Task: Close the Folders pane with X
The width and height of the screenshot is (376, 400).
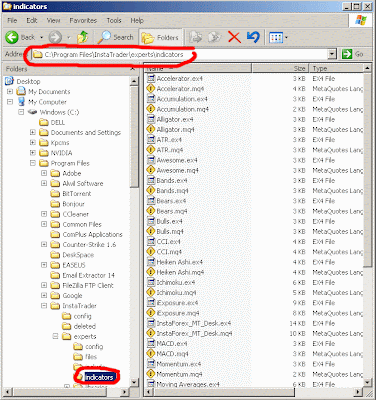Action: (132, 69)
